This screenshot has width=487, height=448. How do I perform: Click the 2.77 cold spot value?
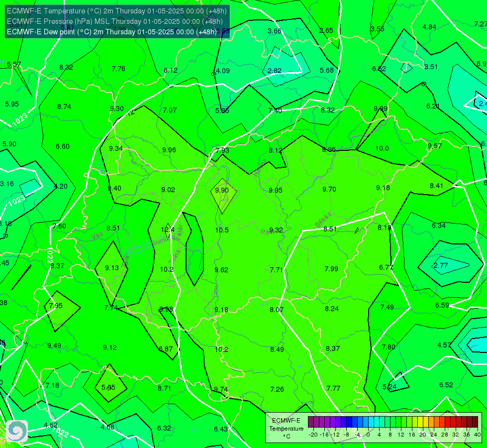[x=440, y=265]
